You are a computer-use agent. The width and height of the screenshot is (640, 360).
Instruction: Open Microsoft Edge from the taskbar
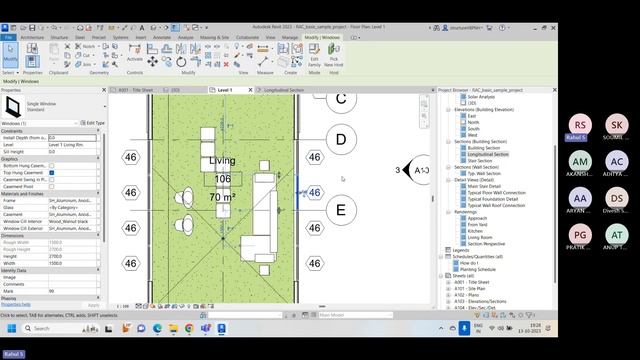[x=157, y=328]
